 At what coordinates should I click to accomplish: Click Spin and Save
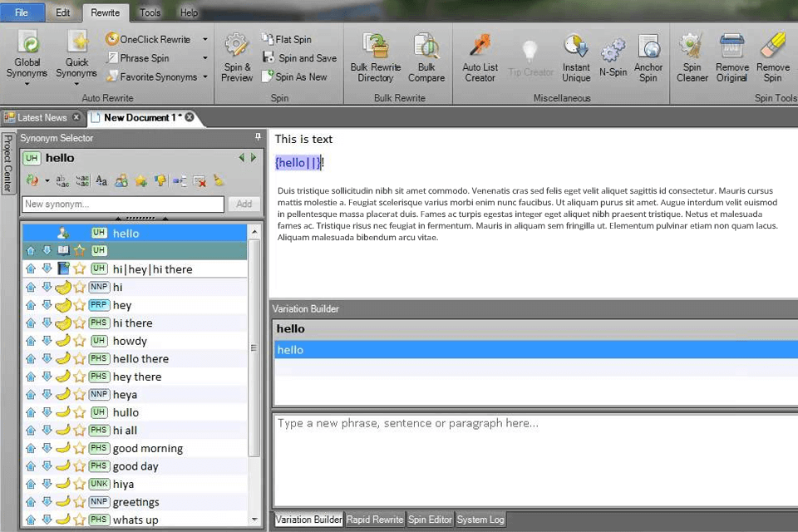(x=299, y=58)
